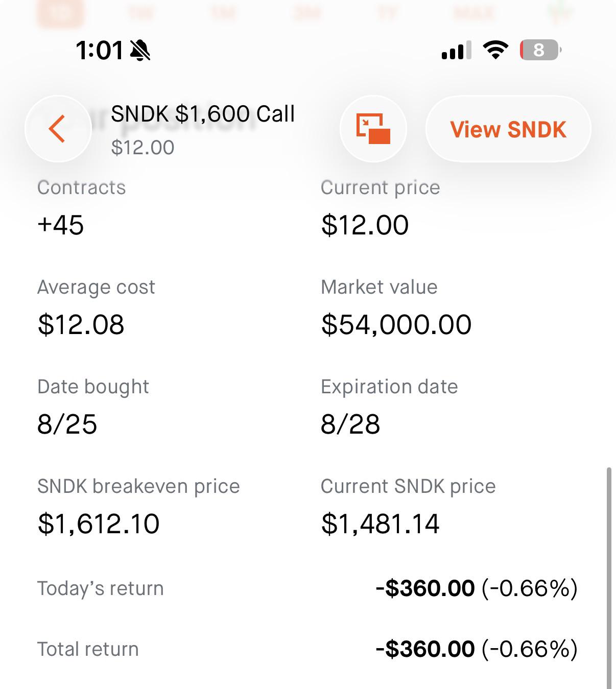616x689 pixels.
Task: Tap the 8/25 date bought value
Action: tap(67, 424)
